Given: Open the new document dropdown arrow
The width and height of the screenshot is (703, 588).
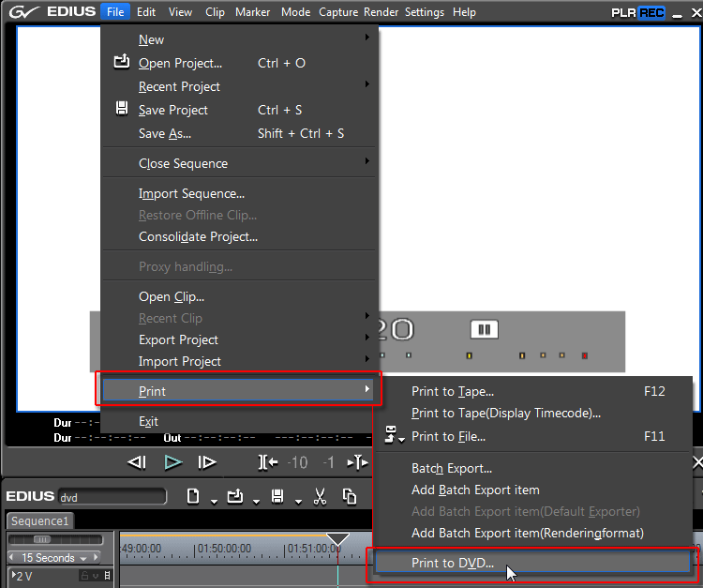Looking at the screenshot, I should coord(214,502).
